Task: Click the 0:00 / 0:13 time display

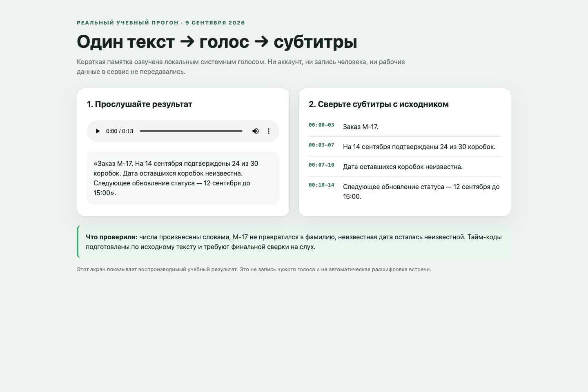Action: [120, 131]
